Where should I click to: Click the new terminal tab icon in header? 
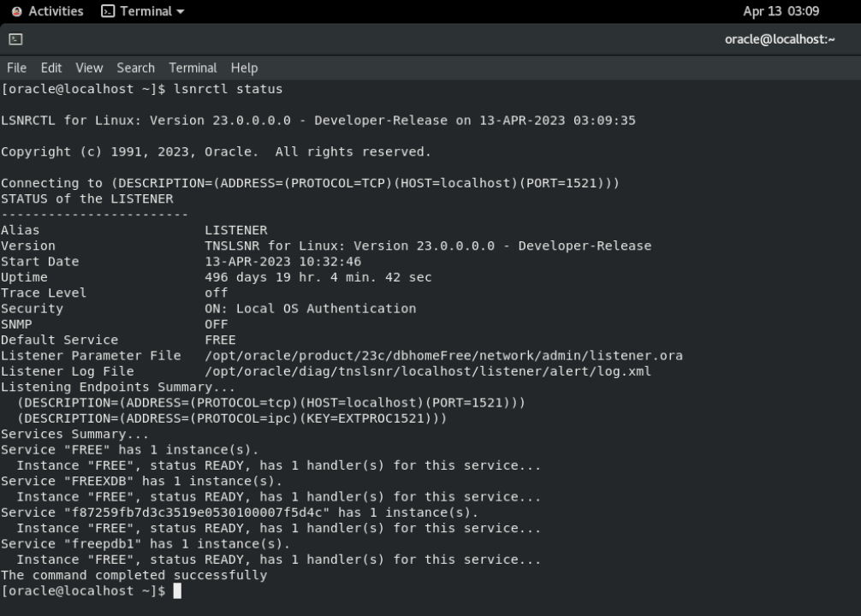coord(15,39)
